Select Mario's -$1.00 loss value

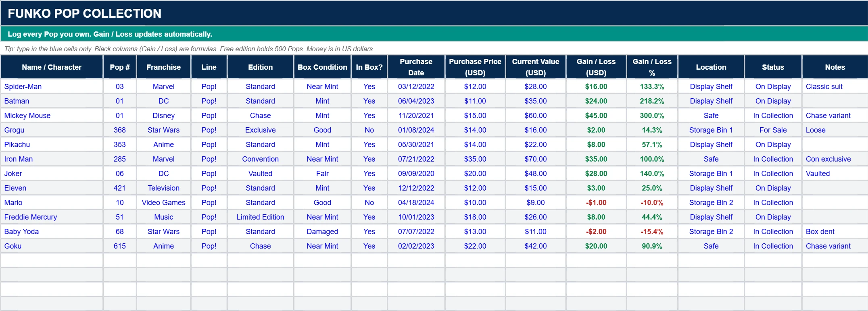click(x=596, y=203)
